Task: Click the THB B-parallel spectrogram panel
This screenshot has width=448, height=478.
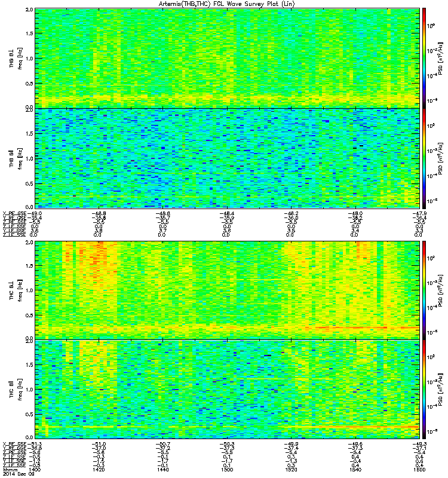Action: pyautogui.click(x=227, y=158)
